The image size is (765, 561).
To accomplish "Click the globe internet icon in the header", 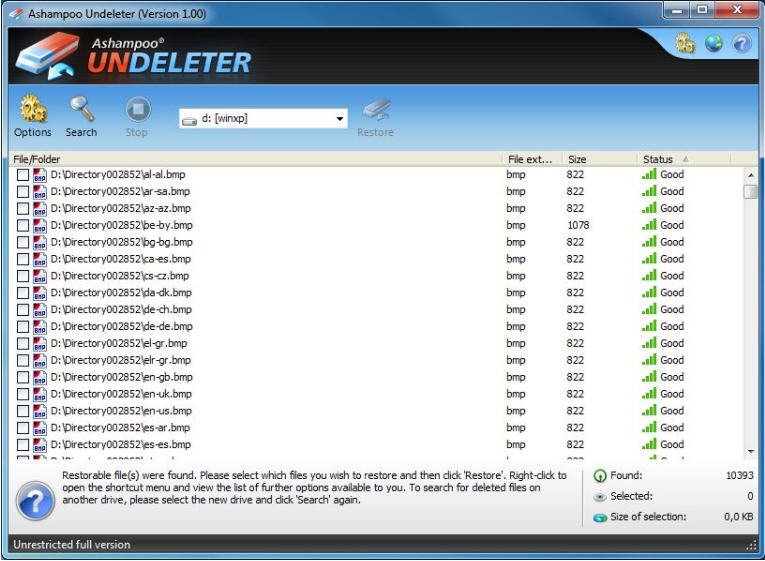I will [x=713, y=43].
